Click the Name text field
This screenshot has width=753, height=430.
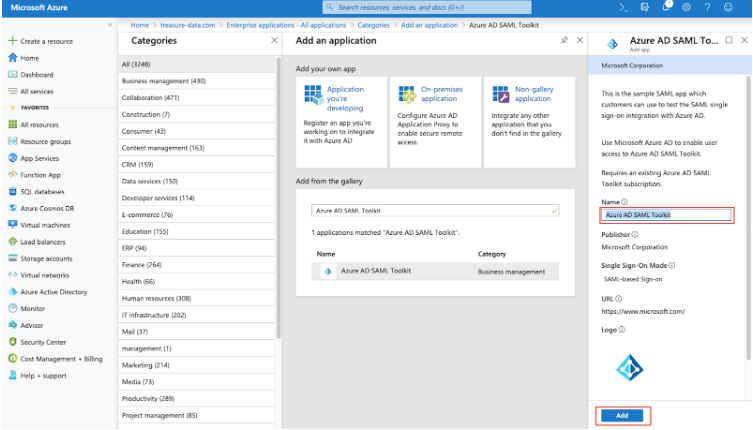(666, 215)
